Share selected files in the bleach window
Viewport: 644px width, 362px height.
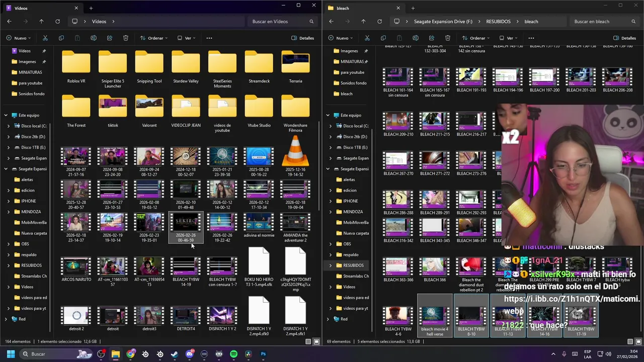[431, 38]
